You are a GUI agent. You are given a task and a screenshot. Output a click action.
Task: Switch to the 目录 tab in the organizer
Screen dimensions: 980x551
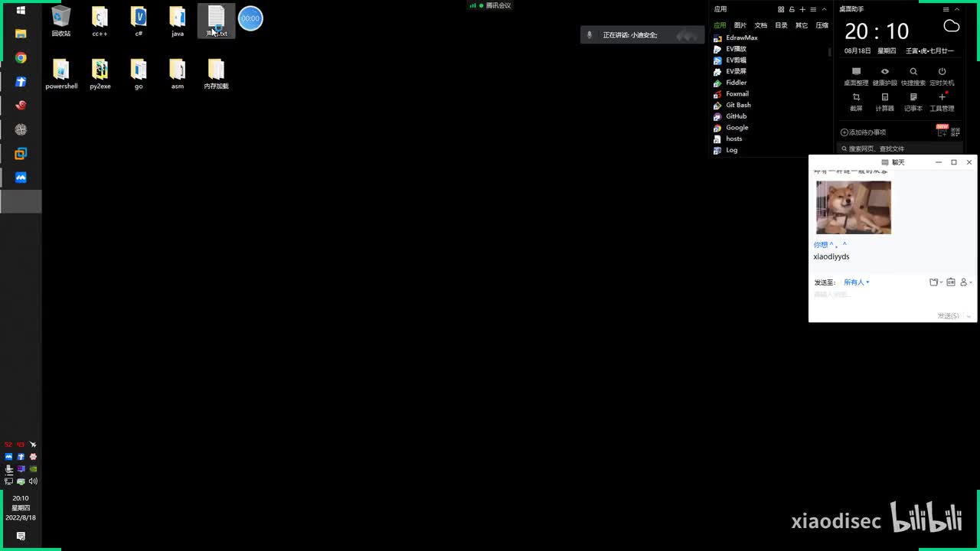tap(781, 25)
